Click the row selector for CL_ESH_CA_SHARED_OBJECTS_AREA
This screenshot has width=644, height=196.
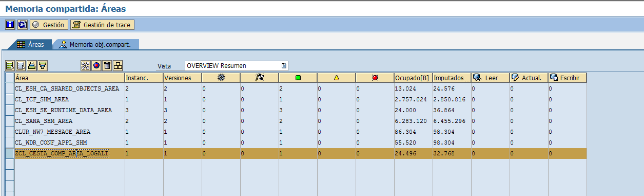point(9,88)
